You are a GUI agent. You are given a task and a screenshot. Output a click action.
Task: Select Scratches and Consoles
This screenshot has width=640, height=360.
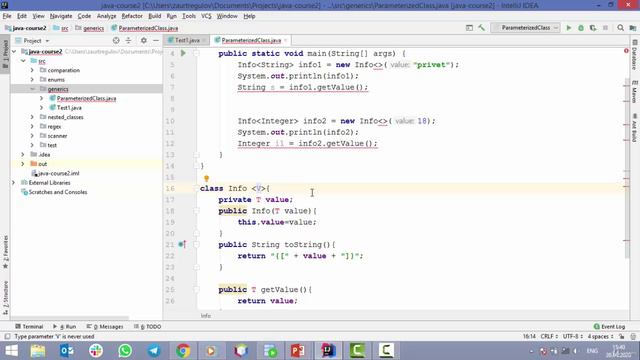click(58, 192)
